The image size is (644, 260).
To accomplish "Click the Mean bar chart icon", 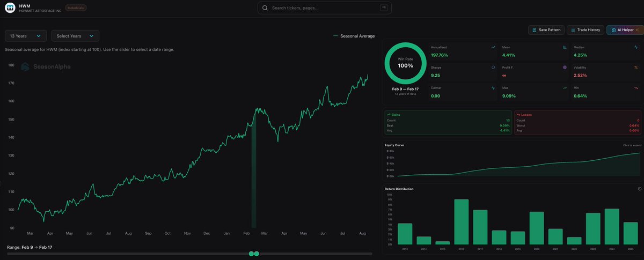I will 565,47.
